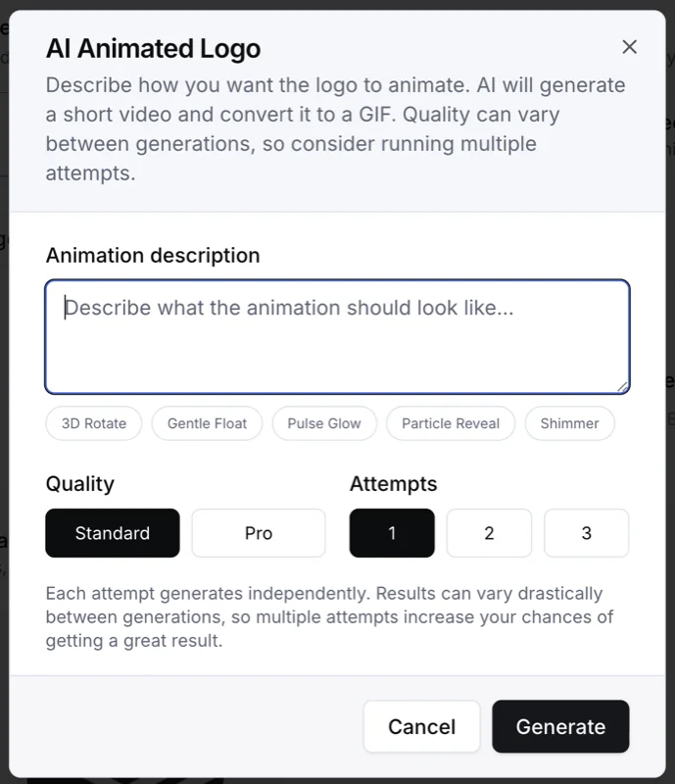This screenshot has height=784, width=675.
Task: Select Standard quality
Action: coord(112,533)
